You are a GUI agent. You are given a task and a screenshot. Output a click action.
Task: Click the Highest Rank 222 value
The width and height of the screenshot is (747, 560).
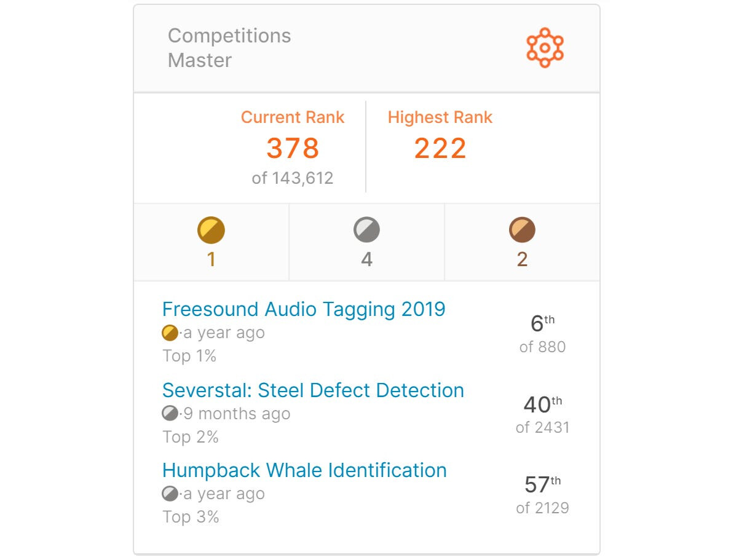pos(440,148)
